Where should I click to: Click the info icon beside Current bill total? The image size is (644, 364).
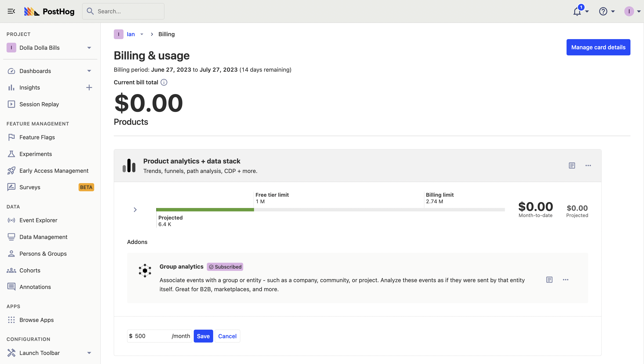coord(164,82)
